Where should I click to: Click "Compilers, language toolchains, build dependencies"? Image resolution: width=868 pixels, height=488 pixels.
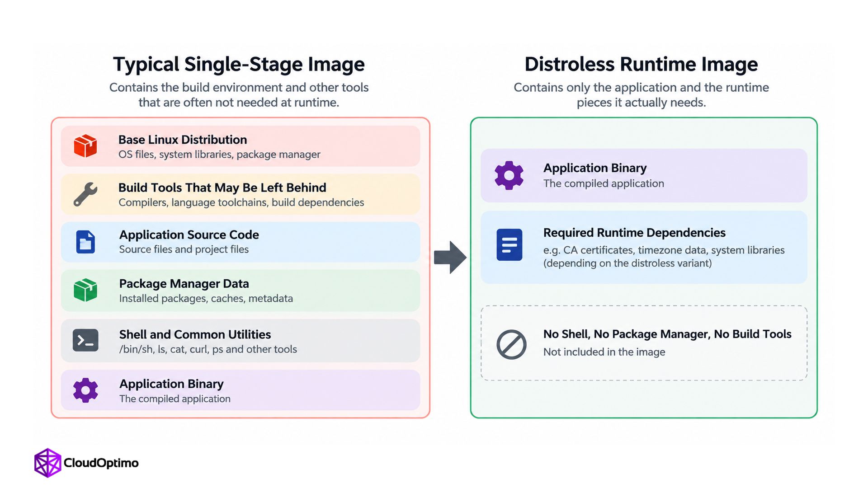pos(241,202)
